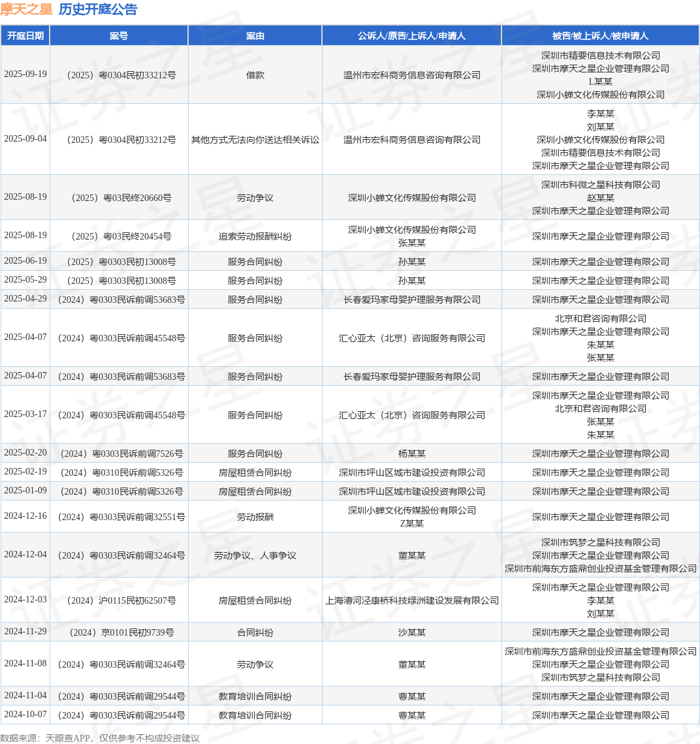Click case number (2024)粤0303民诉前调32551号
Image resolution: width=700 pixels, height=744 pixels.
tap(121, 517)
